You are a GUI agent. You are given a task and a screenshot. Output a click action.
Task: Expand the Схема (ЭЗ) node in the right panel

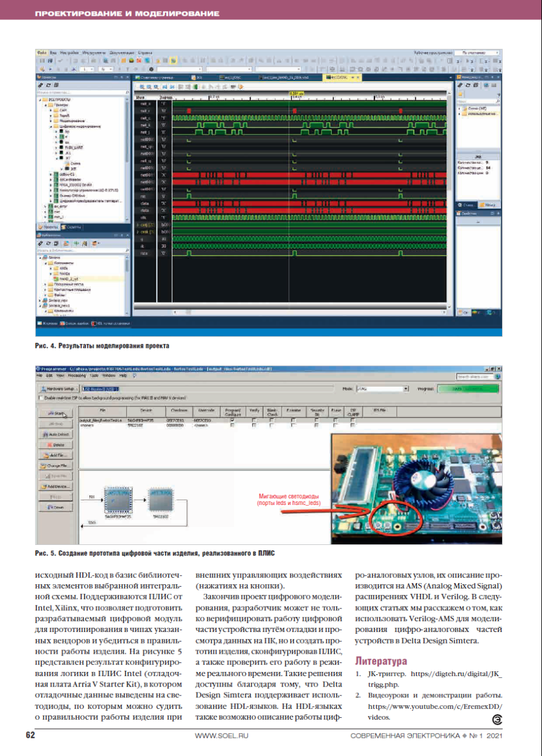459,108
